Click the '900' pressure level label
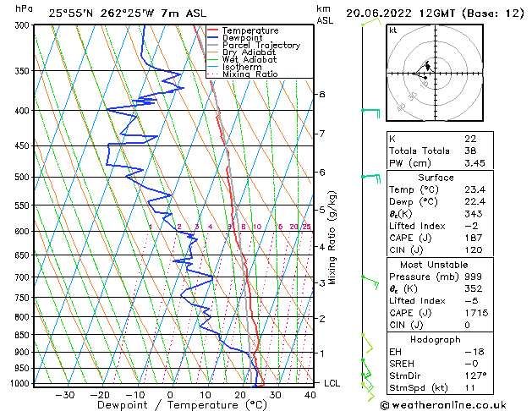This screenshot has height=411, width=532. [24, 353]
